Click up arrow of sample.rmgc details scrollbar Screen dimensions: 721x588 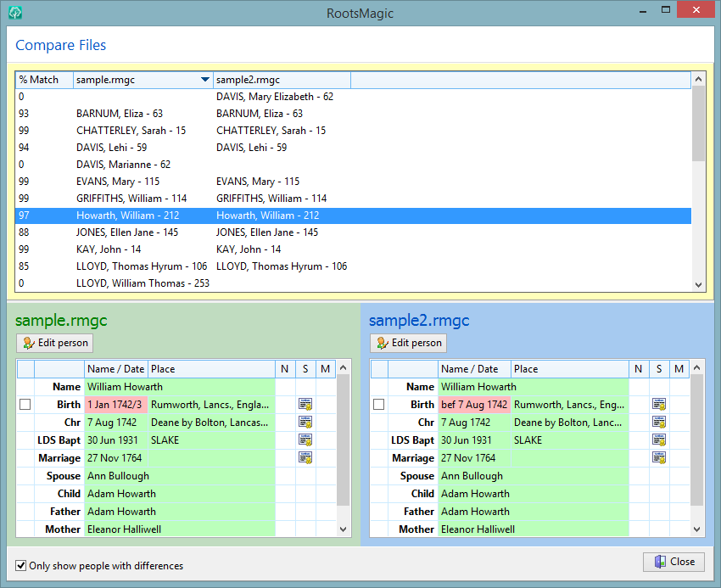pos(343,367)
